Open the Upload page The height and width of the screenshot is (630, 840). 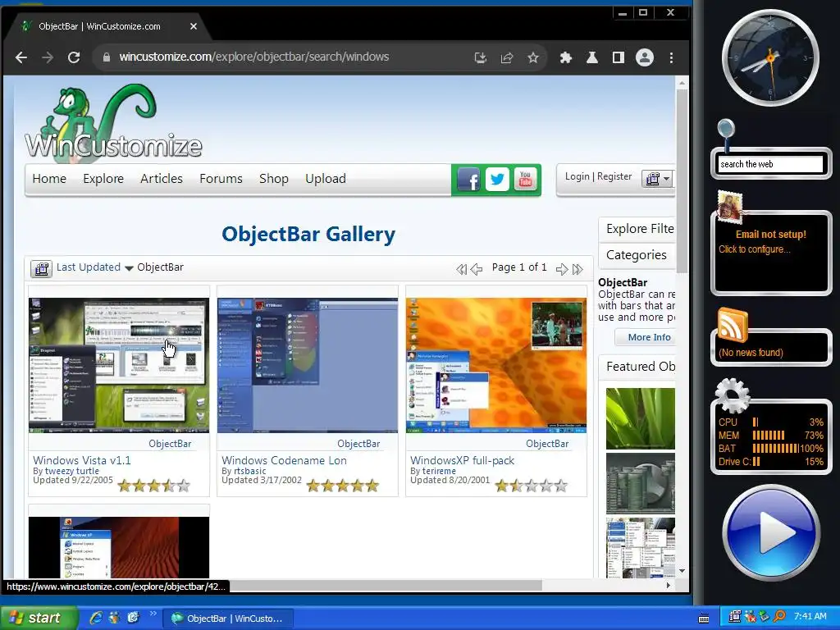(x=326, y=178)
